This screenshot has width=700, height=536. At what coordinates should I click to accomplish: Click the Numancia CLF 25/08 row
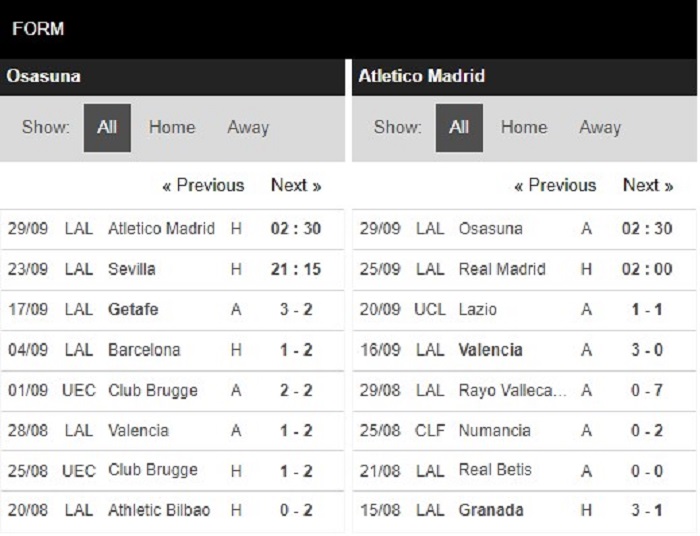(524, 431)
